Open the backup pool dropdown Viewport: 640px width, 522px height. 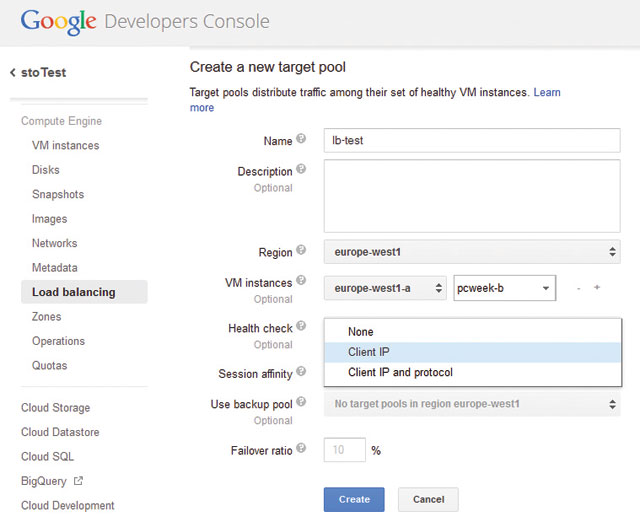pyautogui.click(x=472, y=404)
